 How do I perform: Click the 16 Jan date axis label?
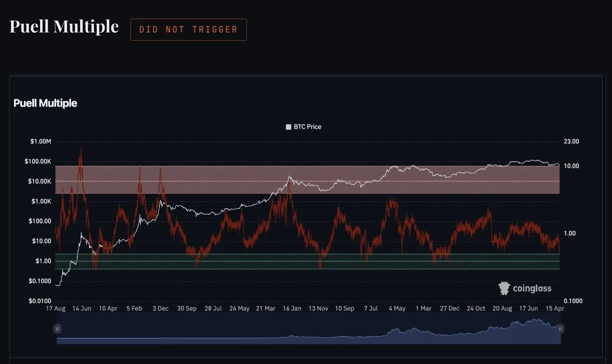(292, 308)
